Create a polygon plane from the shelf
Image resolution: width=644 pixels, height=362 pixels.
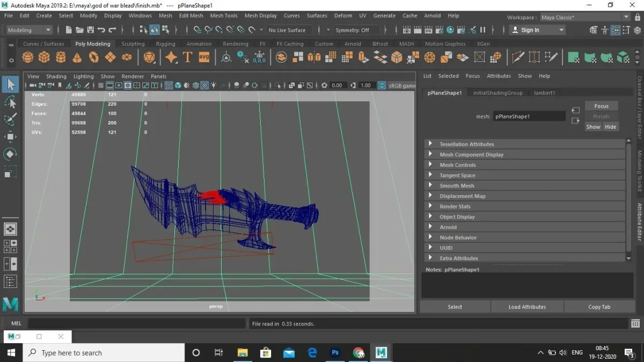coord(110,57)
